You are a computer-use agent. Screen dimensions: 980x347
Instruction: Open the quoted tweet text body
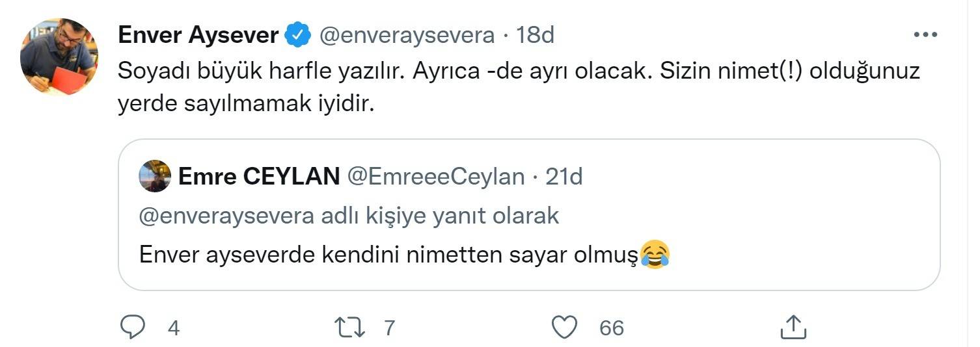coord(387,255)
